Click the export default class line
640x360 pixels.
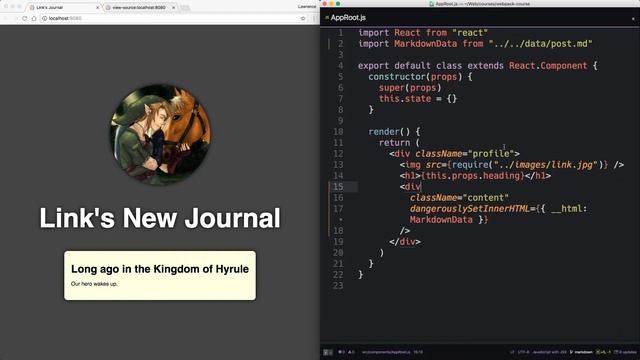(x=478, y=66)
